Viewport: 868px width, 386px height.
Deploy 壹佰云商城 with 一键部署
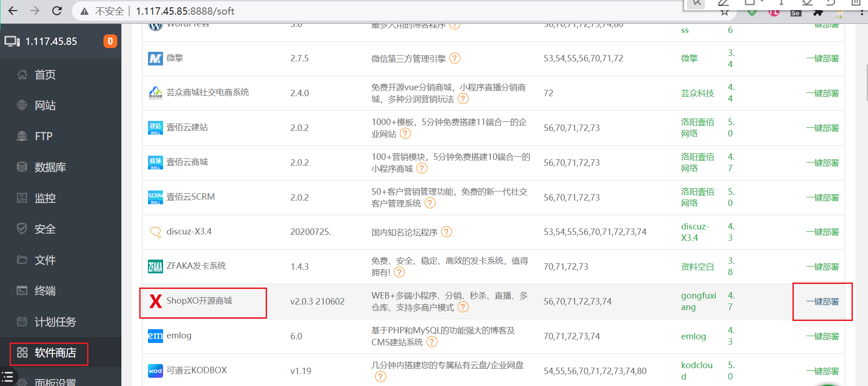(x=823, y=163)
